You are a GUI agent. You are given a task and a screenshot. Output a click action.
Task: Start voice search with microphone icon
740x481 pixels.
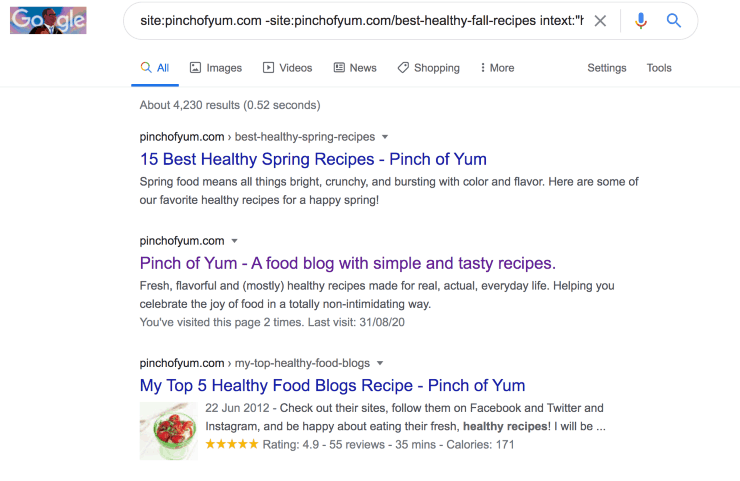[641, 21]
